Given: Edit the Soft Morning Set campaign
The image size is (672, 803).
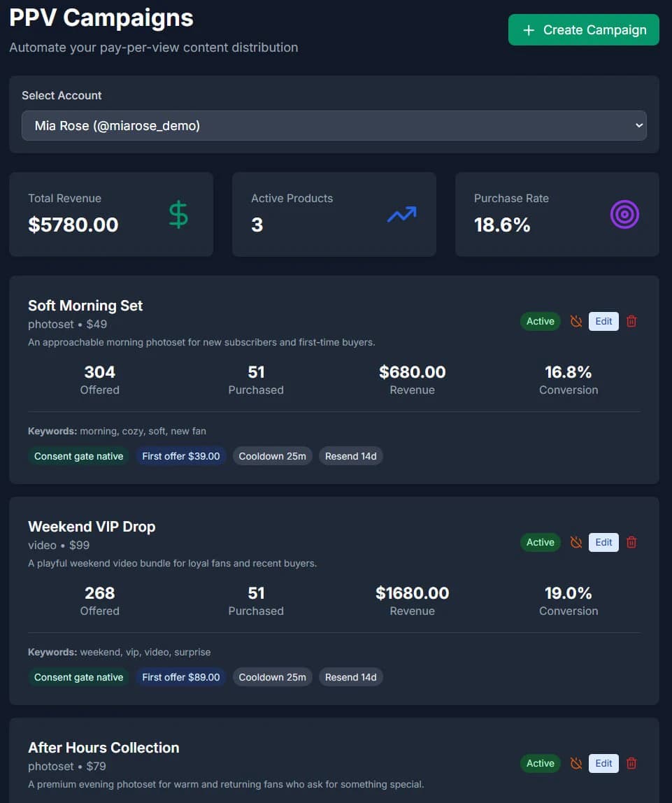Looking at the screenshot, I should coord(603,321).
